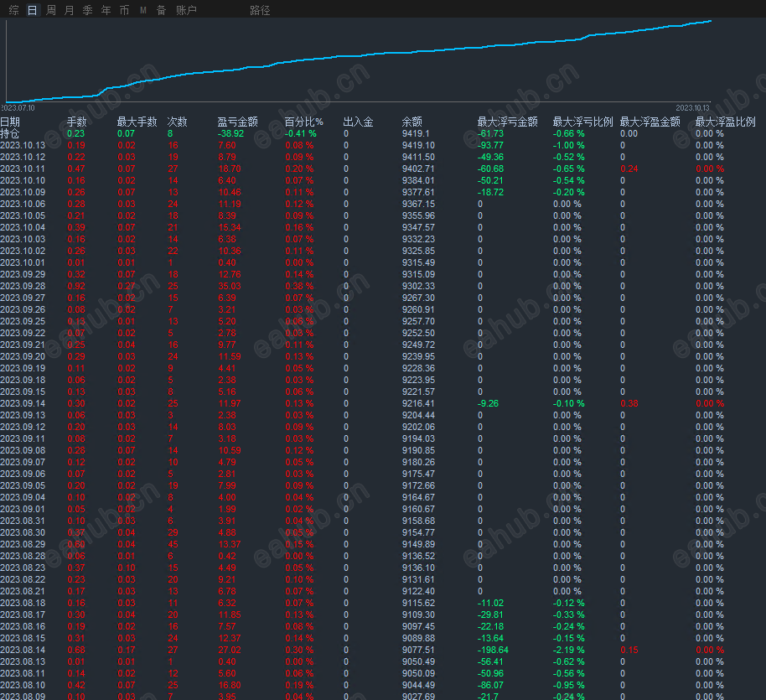Click the 最大浮亏金额 column header

[507, 122]
